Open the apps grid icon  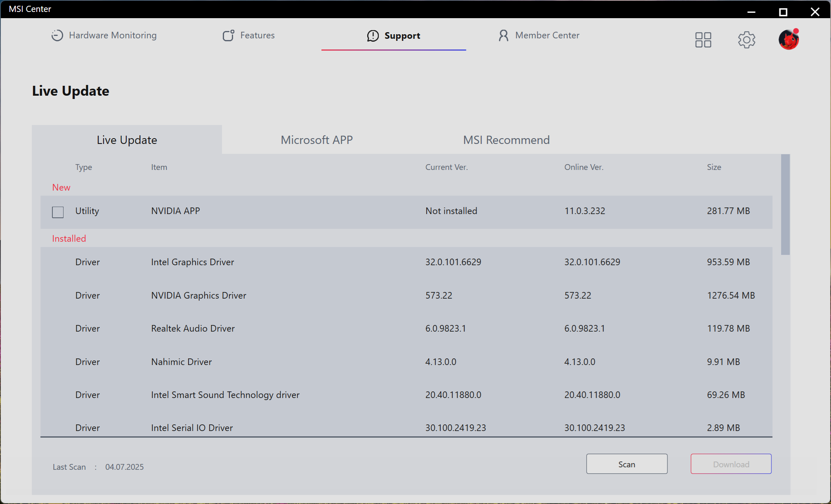pos(703,40)
